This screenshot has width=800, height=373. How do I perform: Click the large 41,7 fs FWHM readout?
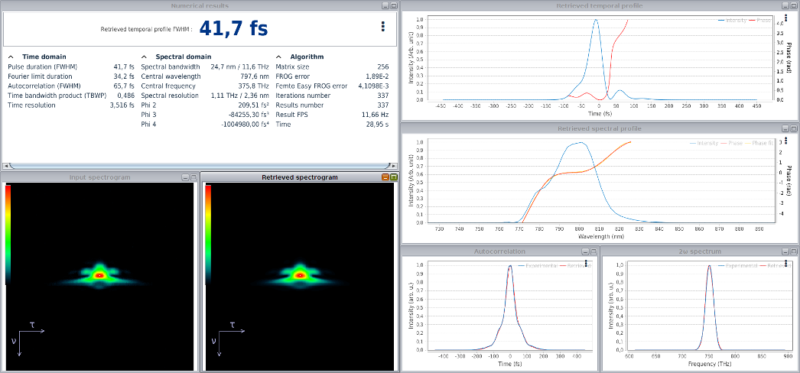pyautogui.click(x=233, y=28)
